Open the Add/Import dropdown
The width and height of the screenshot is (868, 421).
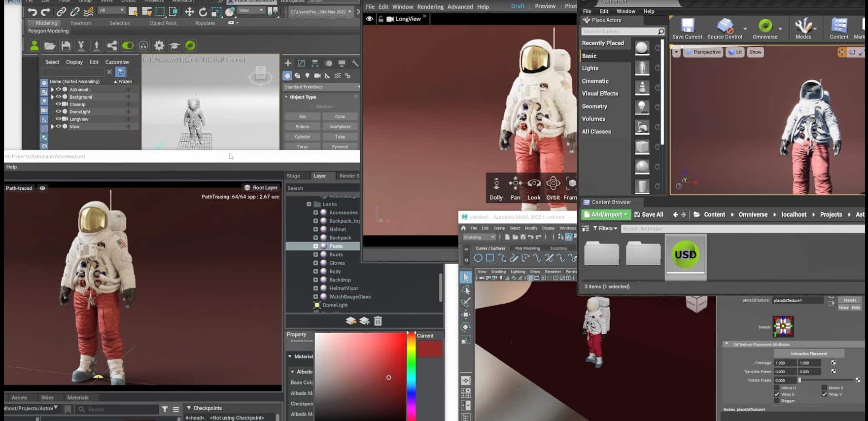(x=606, y=214)
